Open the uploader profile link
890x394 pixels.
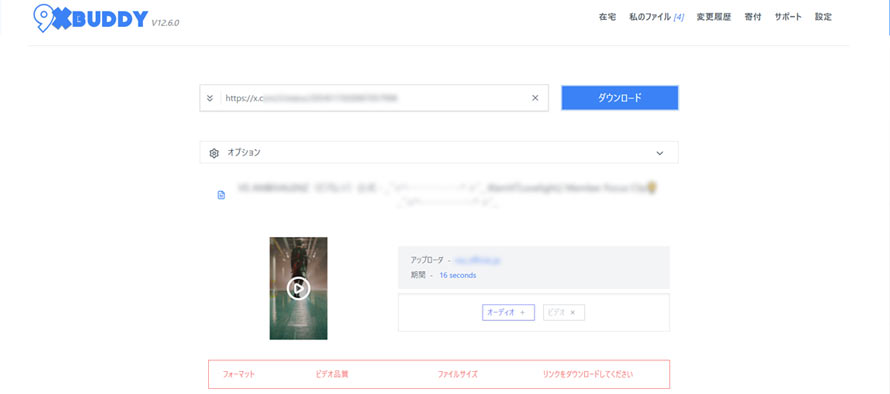pos(477,260)
